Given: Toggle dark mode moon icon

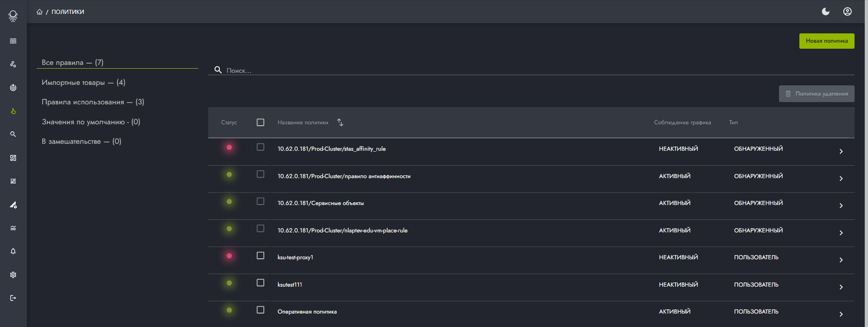Looking at the screenshot, I should coord(825,12).
